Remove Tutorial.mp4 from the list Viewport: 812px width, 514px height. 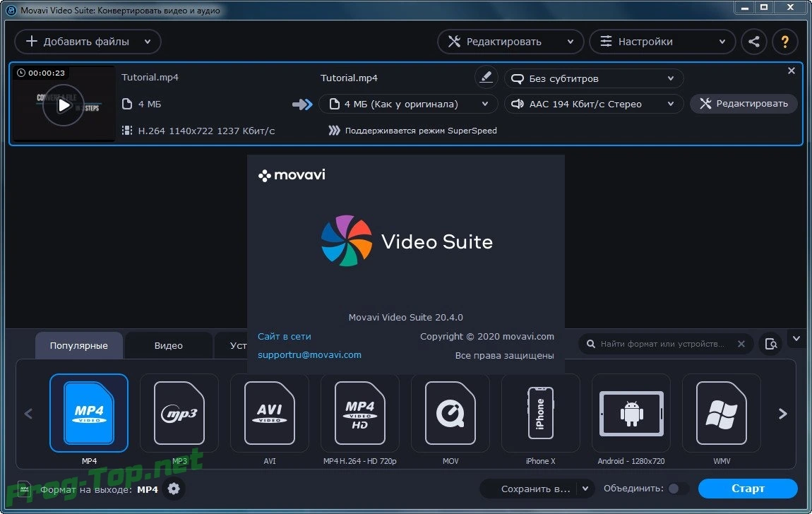click(x=792, y=71)
